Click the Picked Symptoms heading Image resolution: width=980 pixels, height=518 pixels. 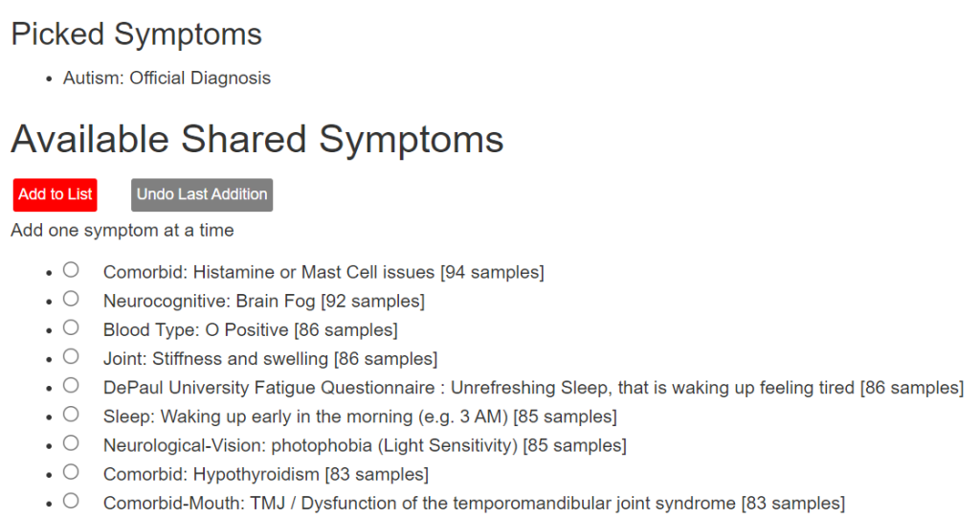[x=136, y=34]
